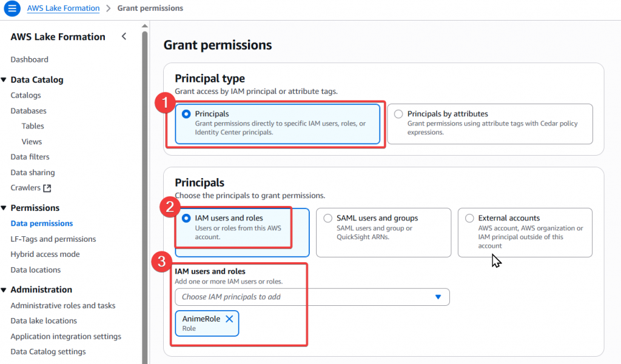Go to LF-Tags and permissions
Screen dimensions: 621x364
[53, 239]
